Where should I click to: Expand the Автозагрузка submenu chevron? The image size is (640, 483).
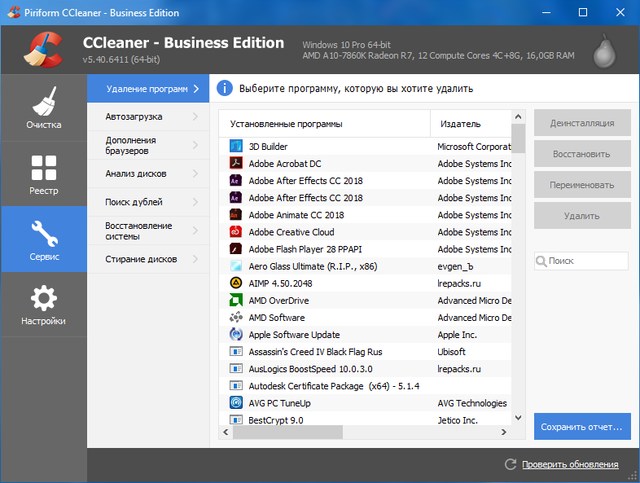pos(198,116)
